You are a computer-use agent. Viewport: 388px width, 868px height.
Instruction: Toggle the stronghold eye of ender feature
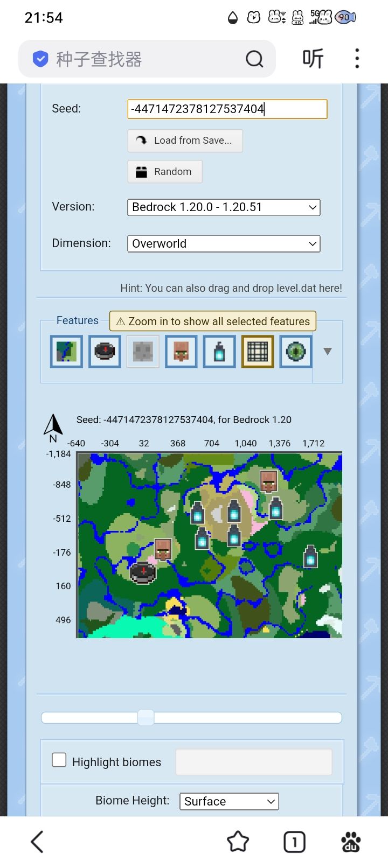[296, 352]
